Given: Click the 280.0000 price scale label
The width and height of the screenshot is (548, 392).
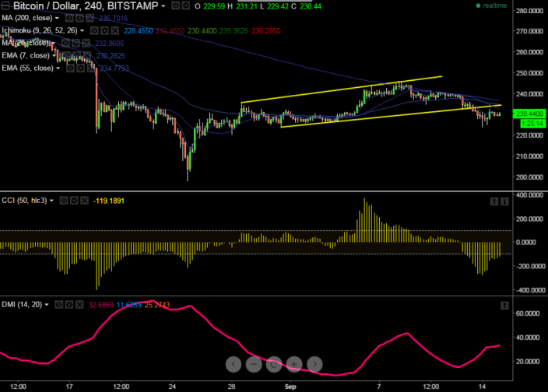Looking at the screenshot, I should pos(530,11).
